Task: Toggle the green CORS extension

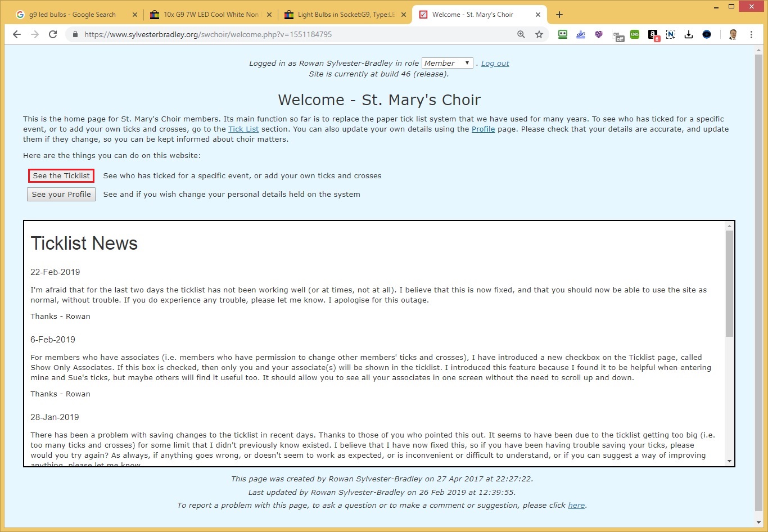Action: tap(635, 34)
